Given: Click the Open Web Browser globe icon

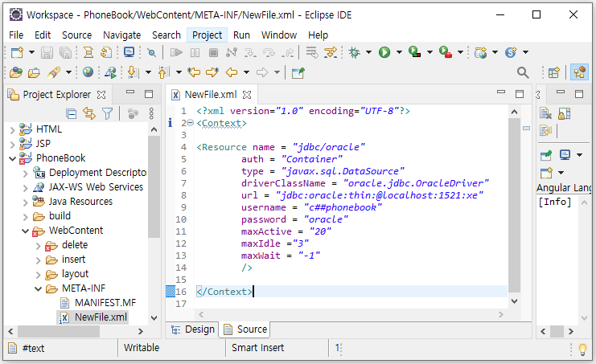Looking at the screenshot, I should 88,72.
